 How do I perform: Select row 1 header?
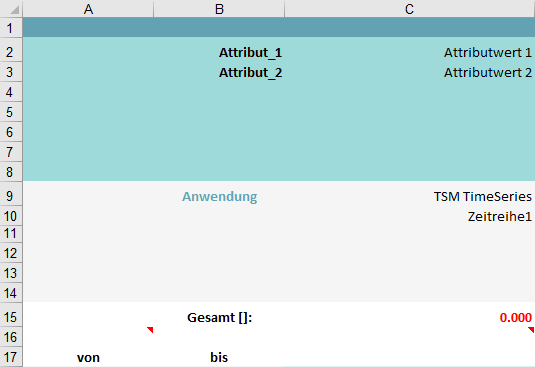pos(11,28)
